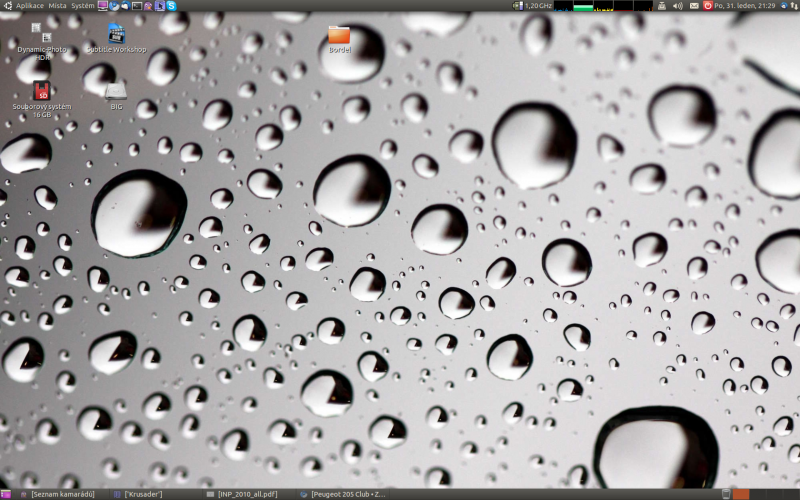Screen dimensions: 800x500
Task: Open the Systém menu
Action: tap(82, 6)
